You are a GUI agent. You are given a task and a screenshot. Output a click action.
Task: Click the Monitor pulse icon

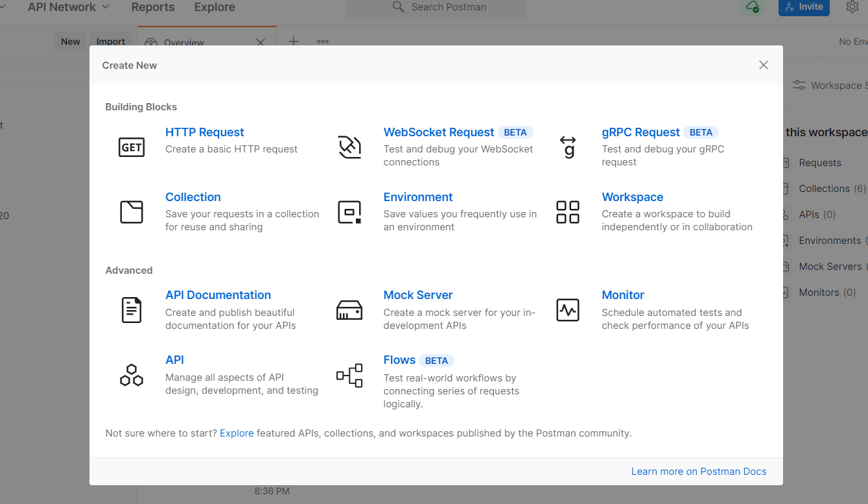point(568,310)
